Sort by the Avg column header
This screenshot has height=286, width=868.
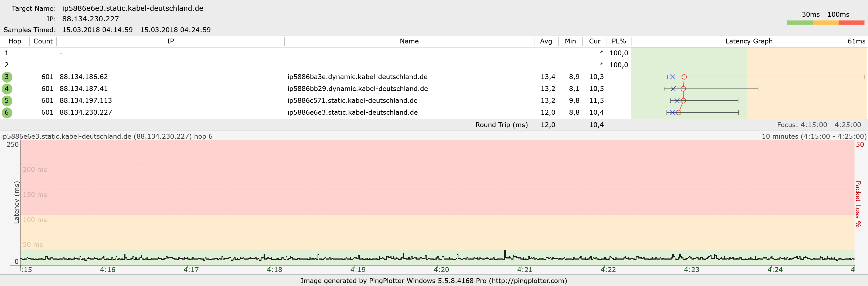pyautogui.click(x=546, y=42)
